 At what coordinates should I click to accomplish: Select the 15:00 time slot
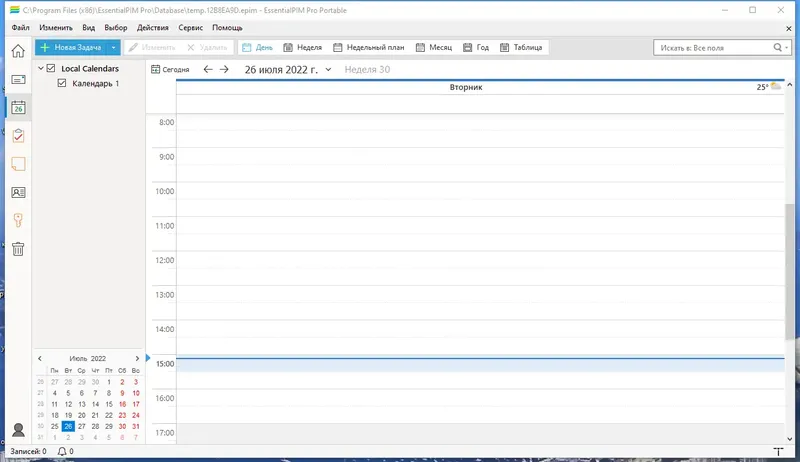tap(480, 364)
